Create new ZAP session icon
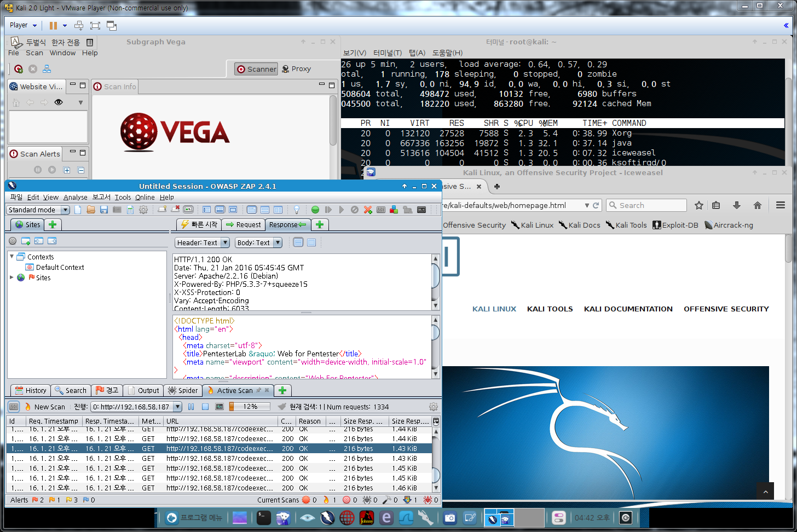The image size is (797, 532). pos(78,210)
